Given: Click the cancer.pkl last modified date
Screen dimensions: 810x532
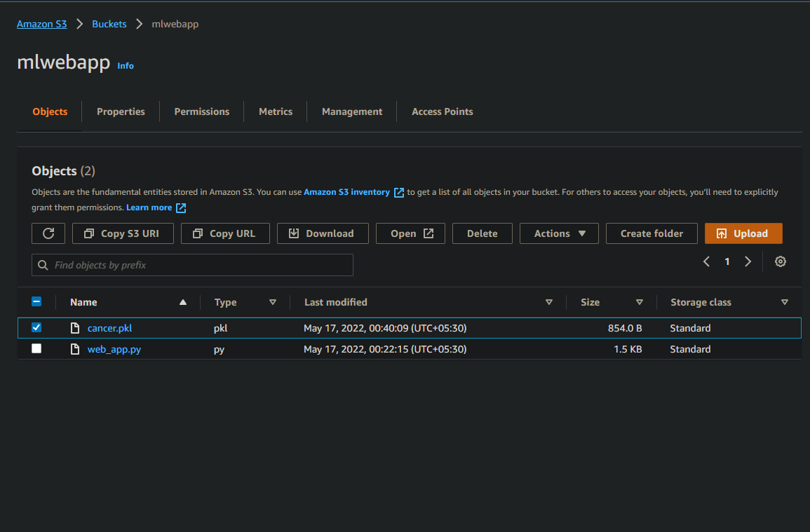Looking at the screenshot, I should coord(386,328).
